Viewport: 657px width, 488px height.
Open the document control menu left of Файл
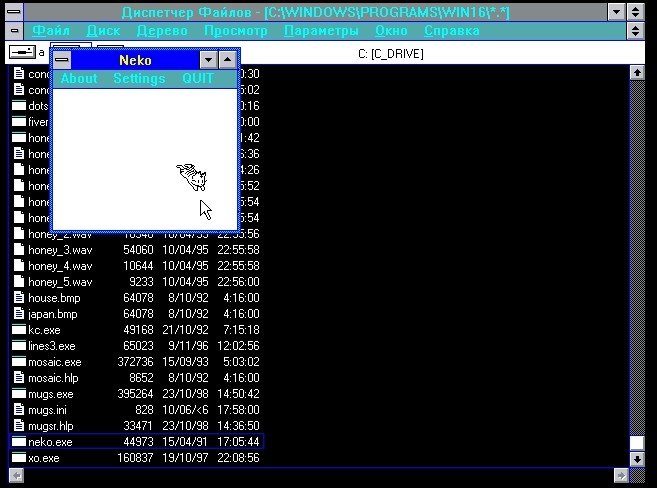click(15, 31)
